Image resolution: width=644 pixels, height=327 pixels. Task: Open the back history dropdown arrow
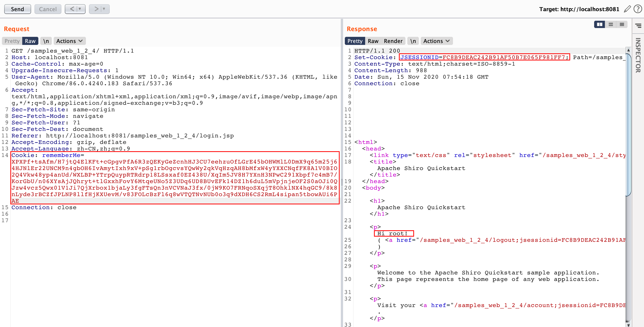click(80, 9)
